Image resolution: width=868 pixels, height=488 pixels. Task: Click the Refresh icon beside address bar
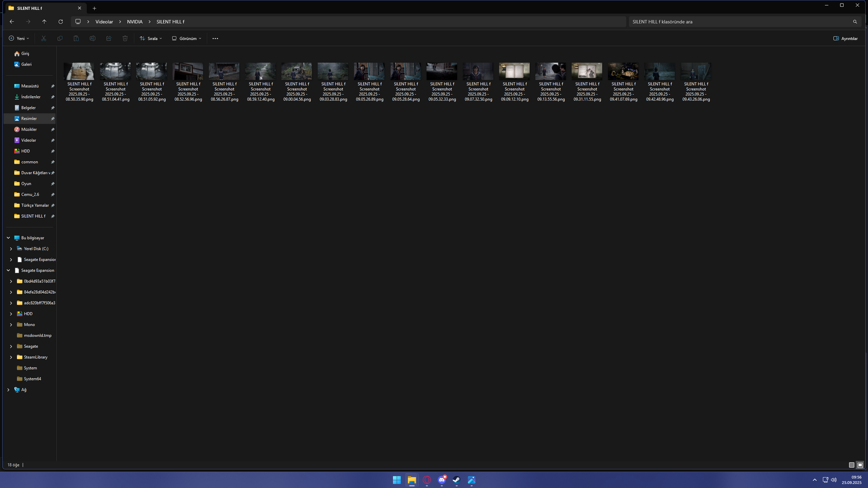[x=61, y=22]
